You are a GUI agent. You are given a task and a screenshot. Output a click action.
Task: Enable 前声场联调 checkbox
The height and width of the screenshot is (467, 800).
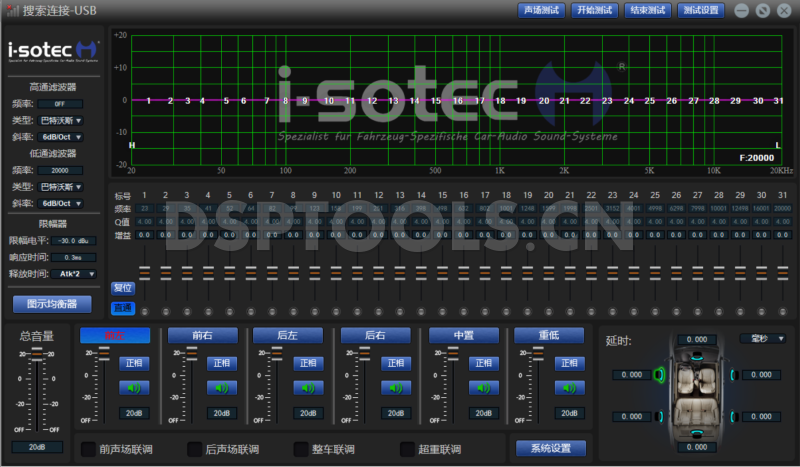89,449
